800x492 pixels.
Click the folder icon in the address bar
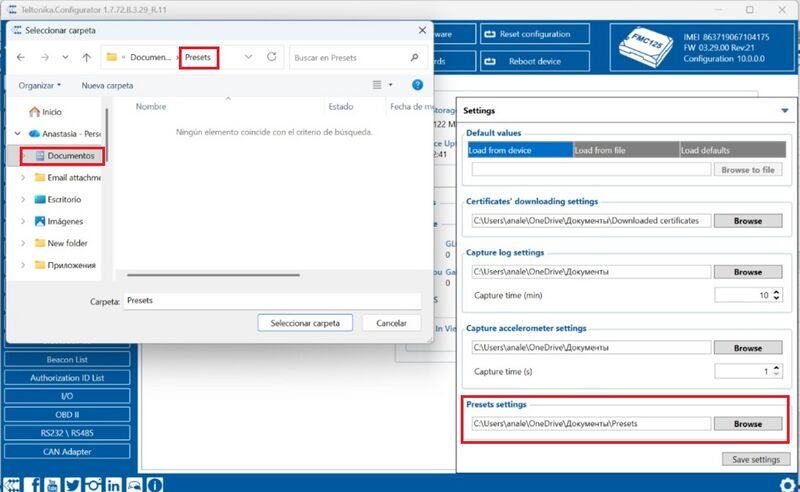[x=111, y=57]
